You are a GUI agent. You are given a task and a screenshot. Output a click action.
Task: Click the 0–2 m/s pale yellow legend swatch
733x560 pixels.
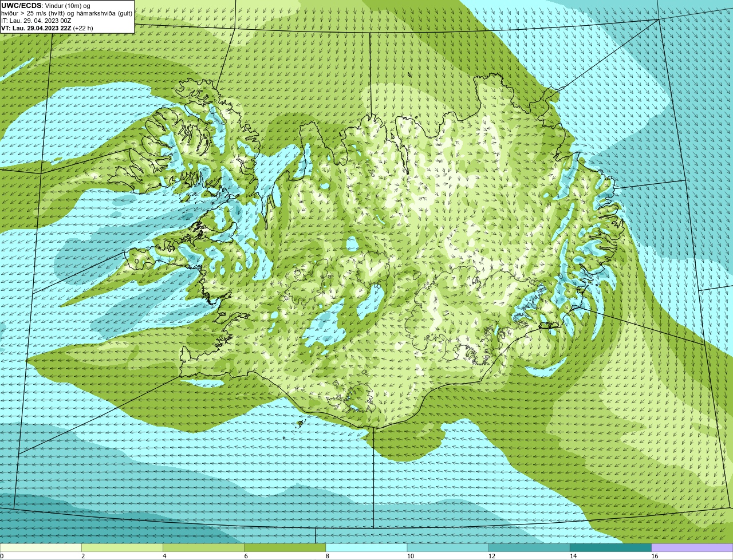tap(41, 547)
